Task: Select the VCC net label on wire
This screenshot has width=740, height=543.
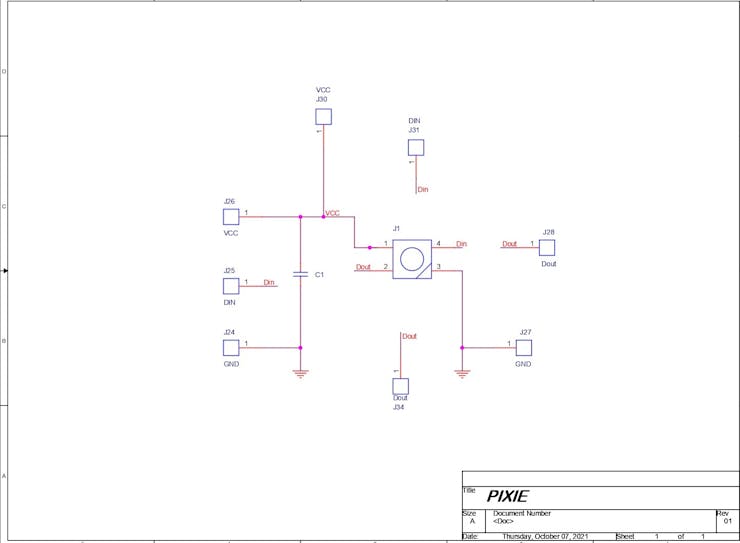Action: [332, 213]
